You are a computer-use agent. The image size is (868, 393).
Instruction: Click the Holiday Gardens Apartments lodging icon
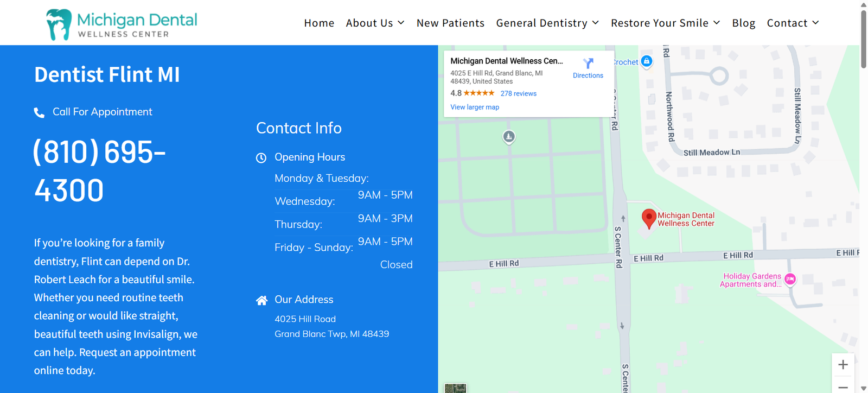pos(790,279)
